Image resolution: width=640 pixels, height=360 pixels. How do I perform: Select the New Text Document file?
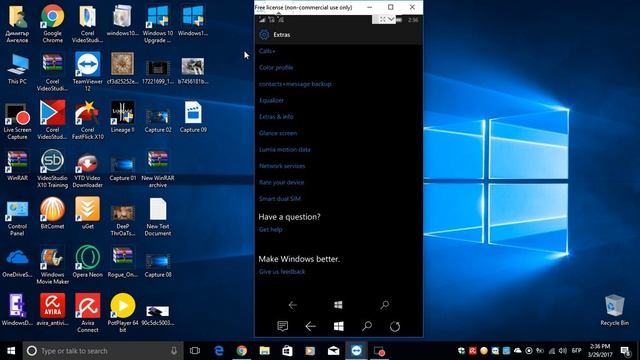click(x=158, y=217)
